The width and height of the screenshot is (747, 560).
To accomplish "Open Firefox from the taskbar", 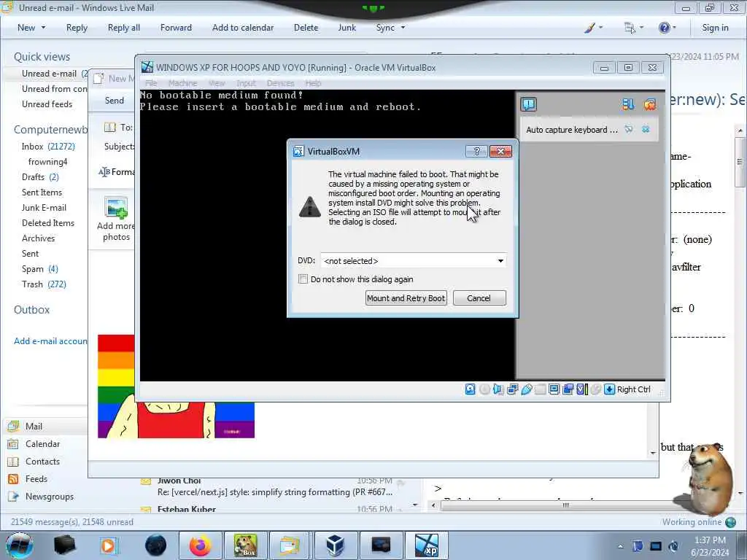I will [201, 545].
